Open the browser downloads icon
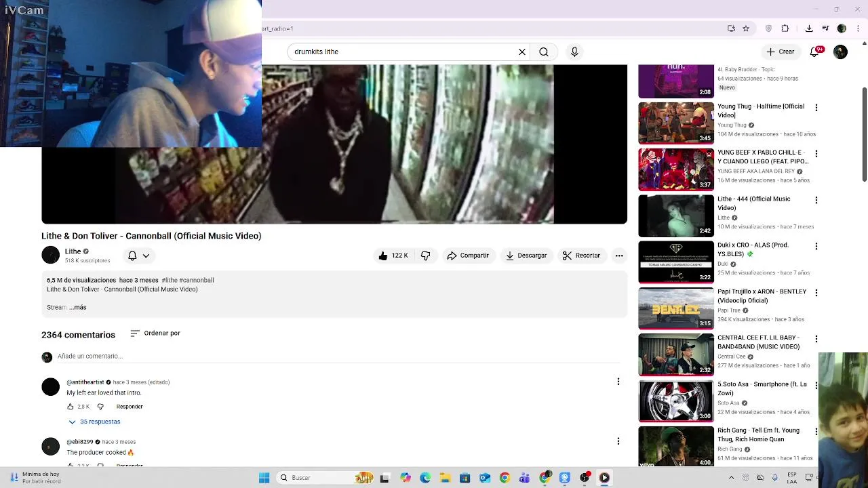The width and height of the screenshot is (868, 488). click(809, 28)
